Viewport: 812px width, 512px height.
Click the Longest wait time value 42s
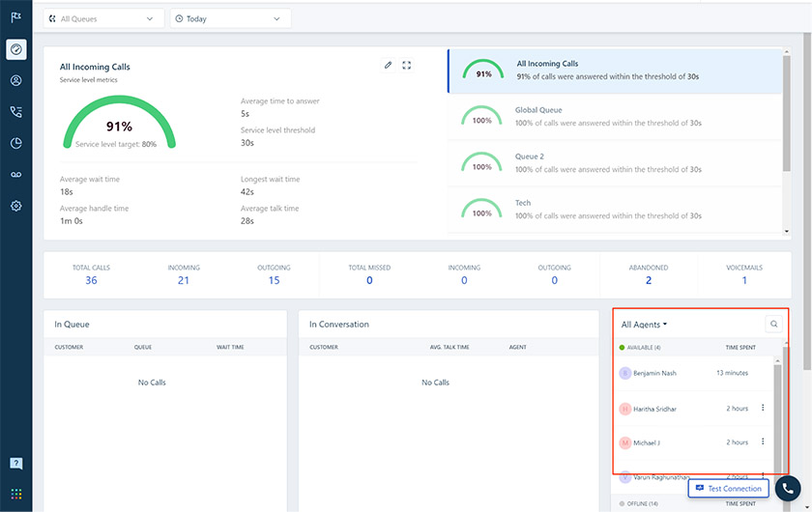(247, 191)
